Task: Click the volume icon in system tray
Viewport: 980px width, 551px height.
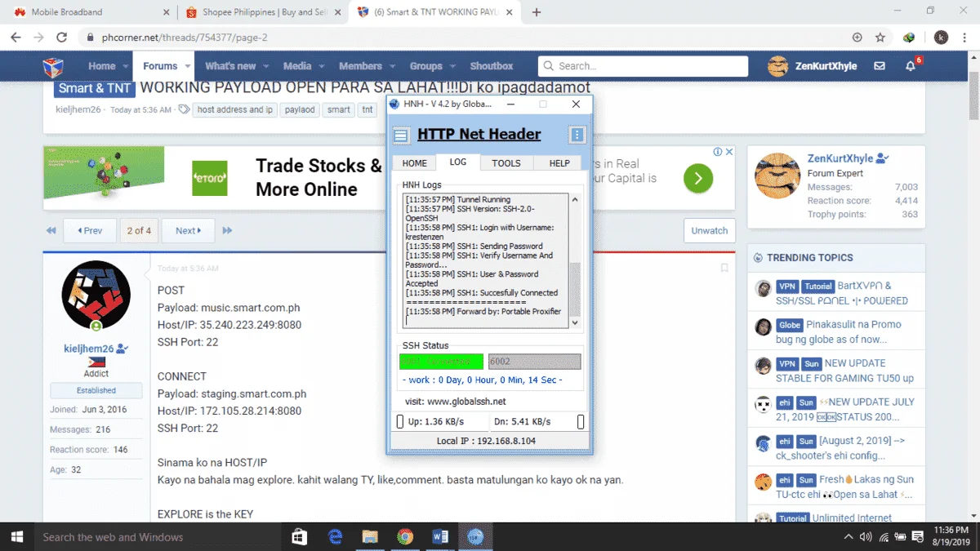Action: [865, 537]
